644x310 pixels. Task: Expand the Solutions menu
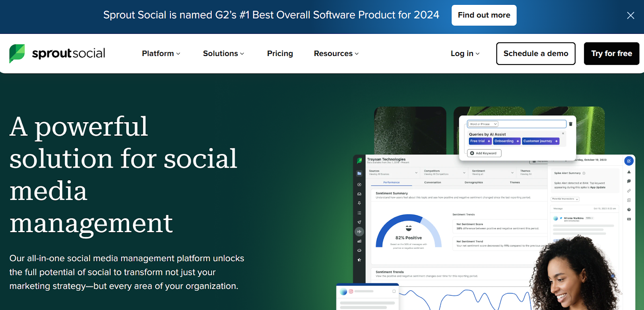tap(223, 54)
